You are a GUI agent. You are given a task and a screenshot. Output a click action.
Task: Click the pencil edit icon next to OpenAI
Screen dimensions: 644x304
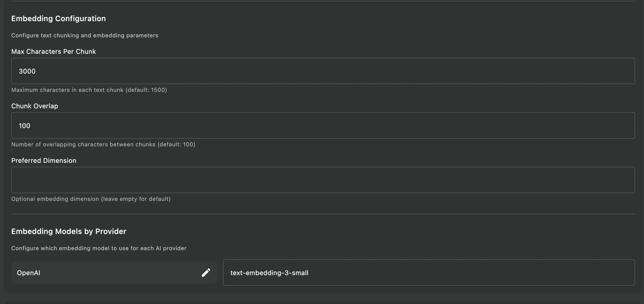point(206,273)
